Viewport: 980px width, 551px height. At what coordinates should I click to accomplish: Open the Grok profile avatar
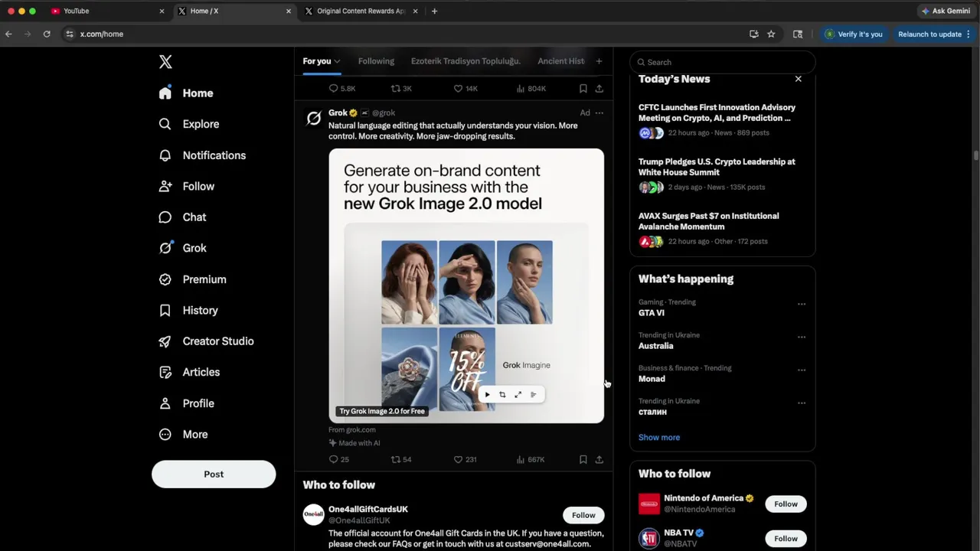(x=313, y=118)
